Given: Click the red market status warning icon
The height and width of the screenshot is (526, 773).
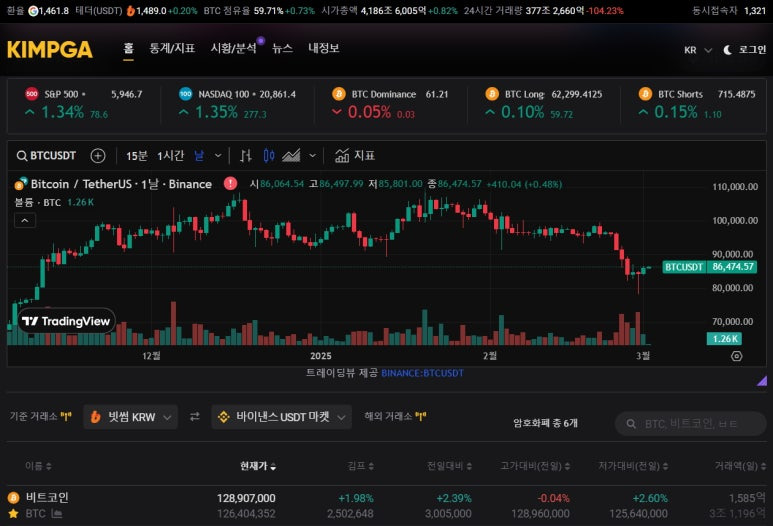Looking at the screenshot, I should [x=230, y=183].
